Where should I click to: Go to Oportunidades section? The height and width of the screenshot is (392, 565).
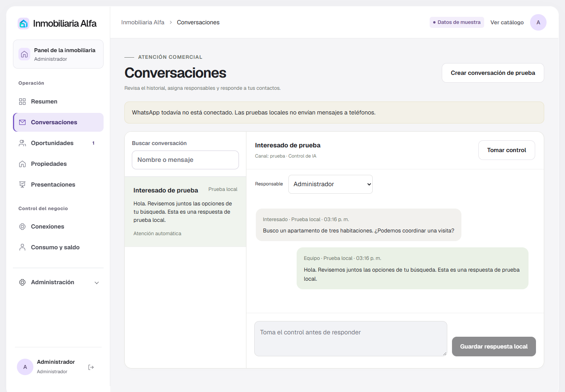click(x=58, y=143)
